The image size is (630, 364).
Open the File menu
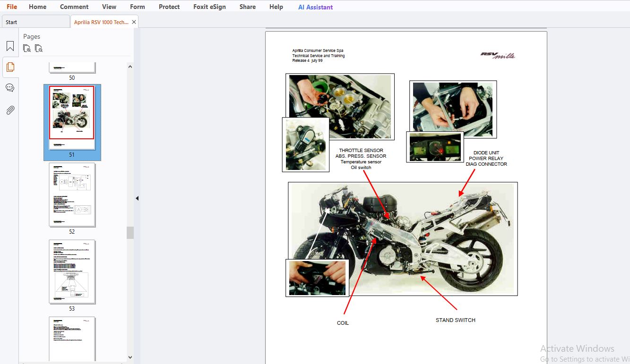point(12,7)
